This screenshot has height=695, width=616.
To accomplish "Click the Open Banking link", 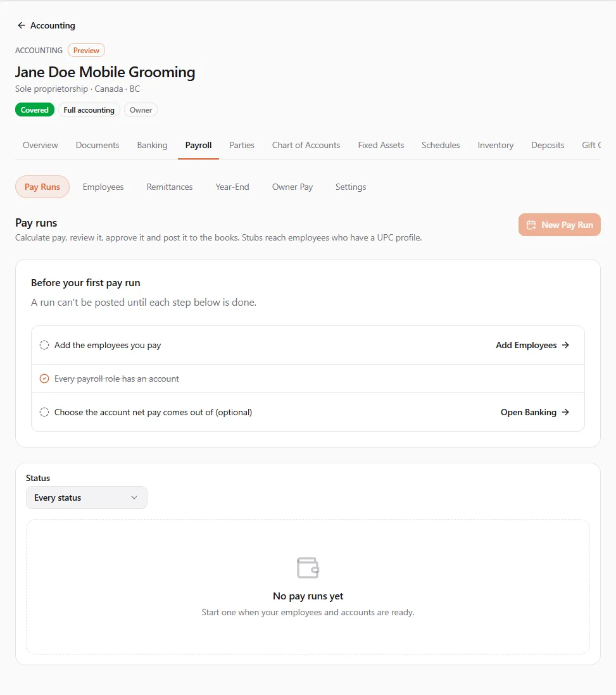I will click(535, 412).
